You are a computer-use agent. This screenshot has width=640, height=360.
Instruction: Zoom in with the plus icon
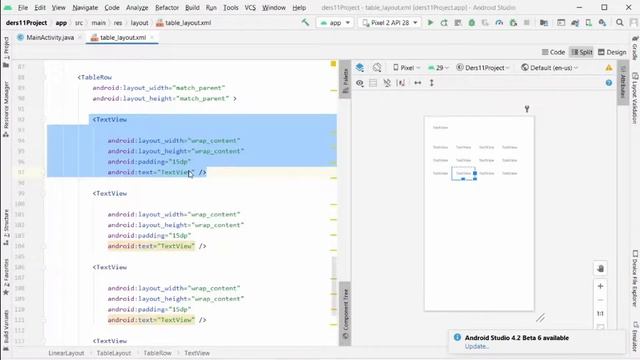tap(600, 286)
